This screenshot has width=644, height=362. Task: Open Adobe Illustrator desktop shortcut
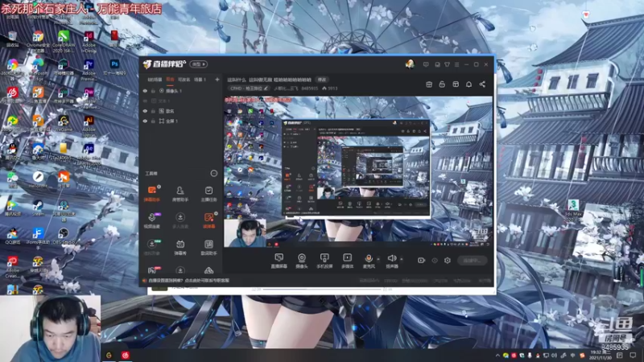pyautogui.click(x=89, y=125)
